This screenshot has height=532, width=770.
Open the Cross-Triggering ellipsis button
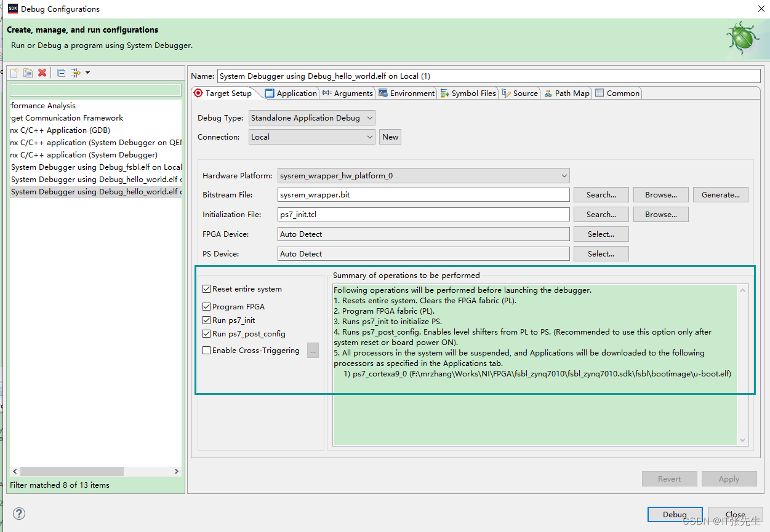pos(313,351)
